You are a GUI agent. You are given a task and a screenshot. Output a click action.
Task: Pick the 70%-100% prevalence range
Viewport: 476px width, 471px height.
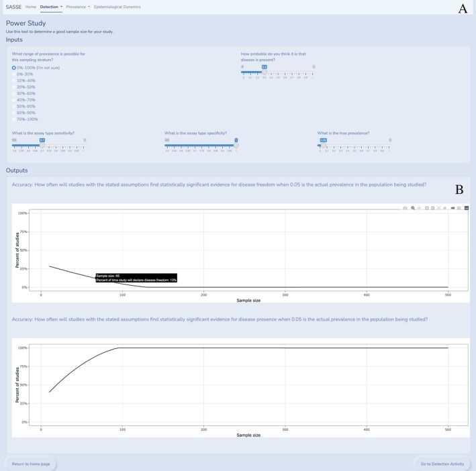point(25,119)
